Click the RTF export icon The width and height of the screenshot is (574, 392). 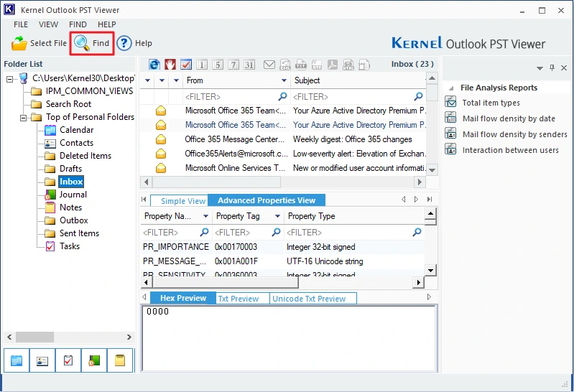pyautogui.click(x=317, y=65)
